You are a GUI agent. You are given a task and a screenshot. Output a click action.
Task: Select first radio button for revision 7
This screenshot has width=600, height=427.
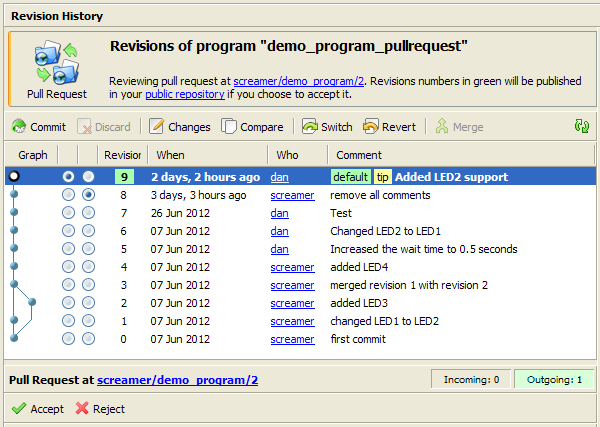(x=68, y=213)
